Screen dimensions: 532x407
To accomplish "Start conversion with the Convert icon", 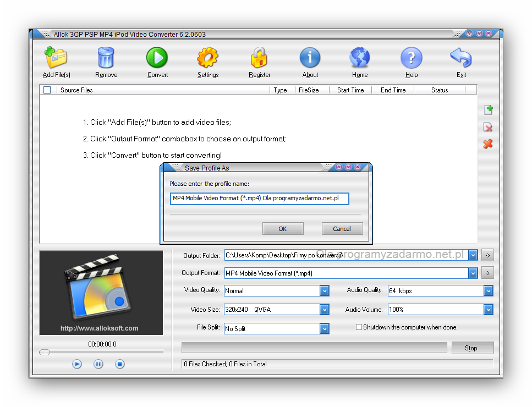I will click(157, 58).
